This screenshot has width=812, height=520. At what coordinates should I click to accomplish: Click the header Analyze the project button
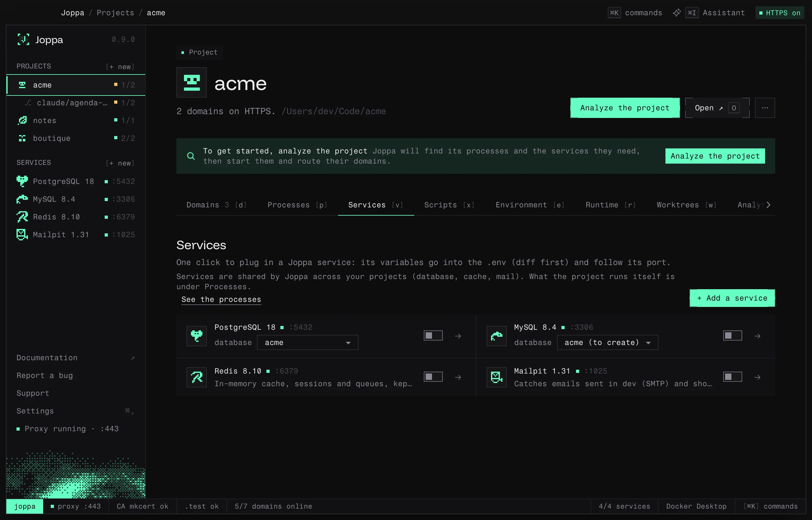click(x=625, y=108)
